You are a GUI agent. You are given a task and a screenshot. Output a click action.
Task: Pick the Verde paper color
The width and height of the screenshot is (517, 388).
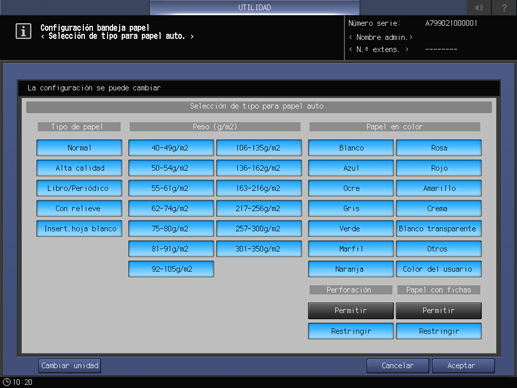(x=351, y=229)
